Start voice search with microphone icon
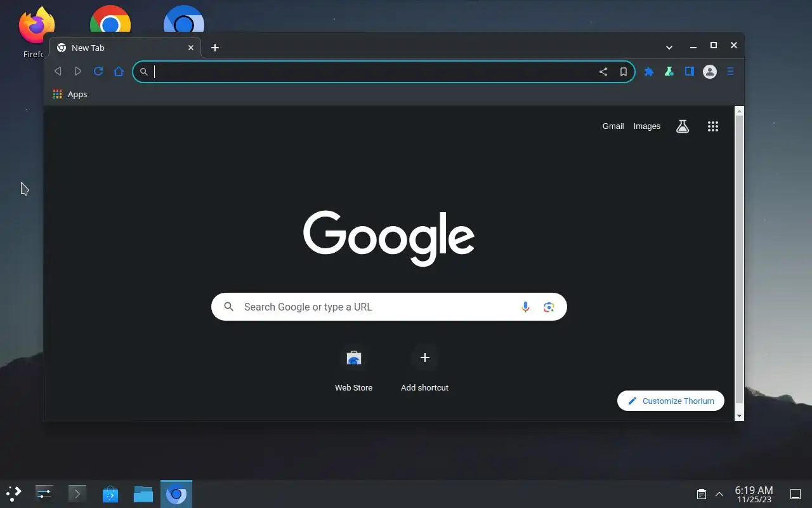 [525, 307]
